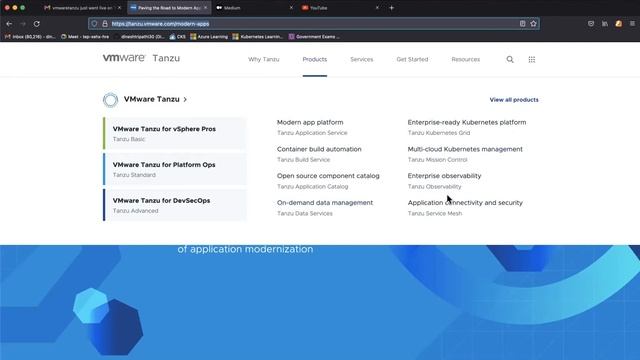The height and width of the screenshot is (360, 640).
Task: Open Enterprise observability link
Action: click(x=444, y=176)
